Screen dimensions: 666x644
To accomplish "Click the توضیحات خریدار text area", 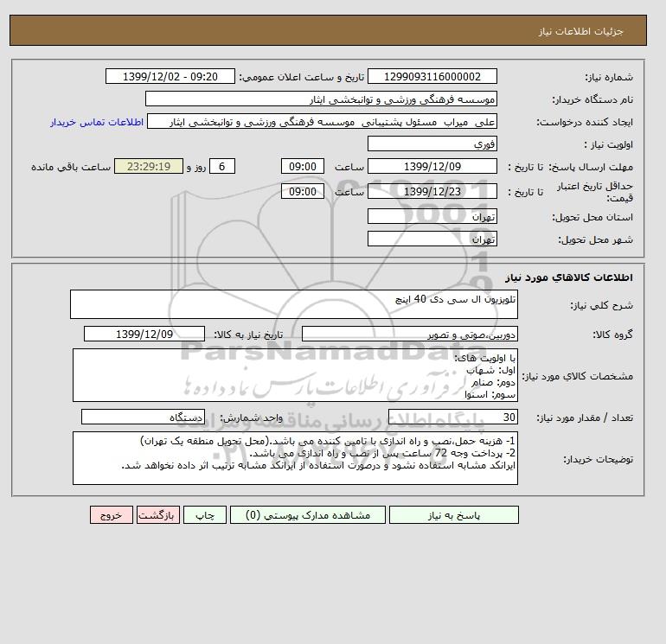I will pyautogui.click(x=295, y=458).
